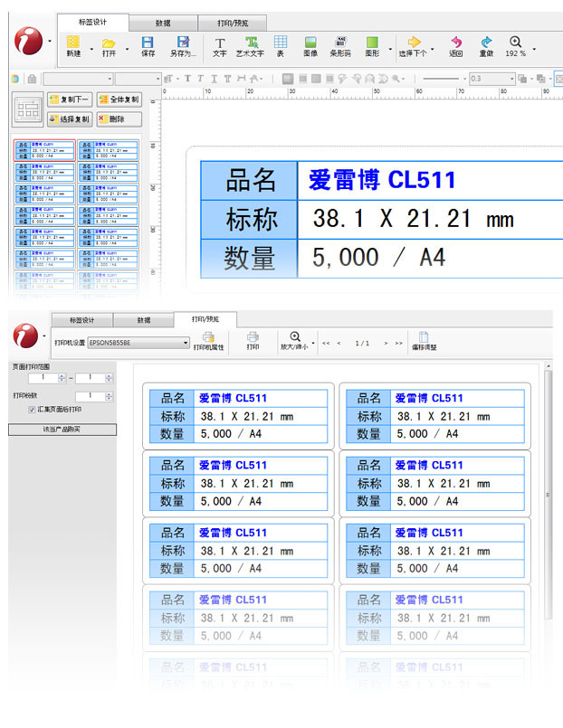Open the app menu arrow beside the design window logo
Image resolution: width=563 pixels, height=728 pixels.
(50, 41)
